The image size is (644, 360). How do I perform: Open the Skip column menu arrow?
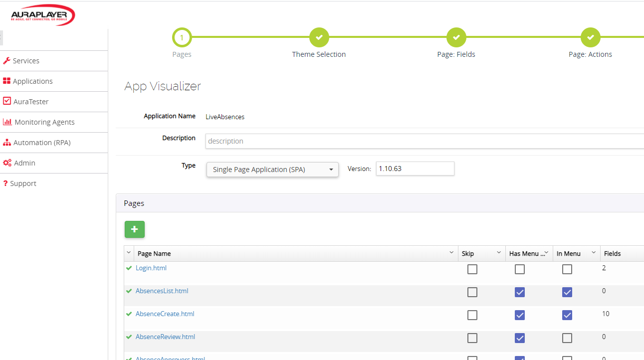coord(499,253)
